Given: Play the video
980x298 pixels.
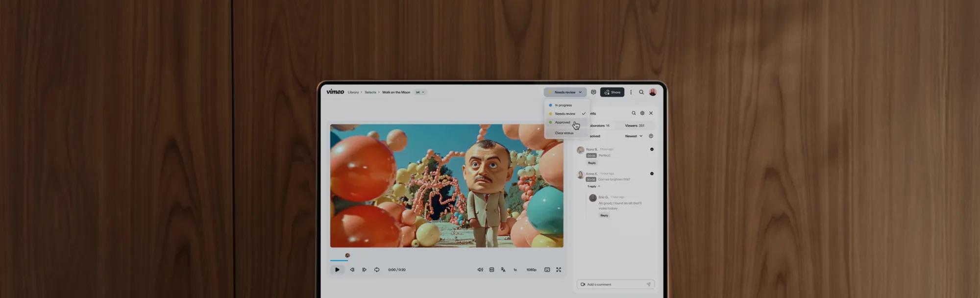Looking at the screenshot, I should click(337, 270).
